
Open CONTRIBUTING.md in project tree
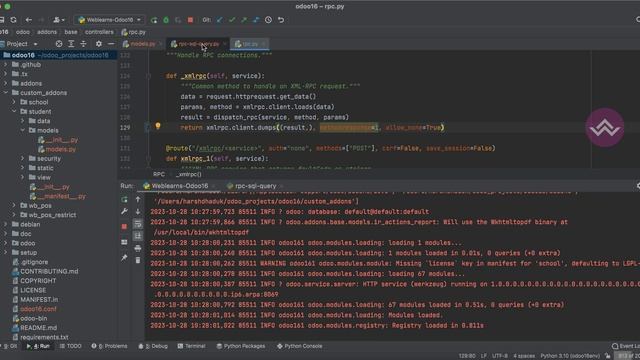pyautogui.click(x=45, y=271)
